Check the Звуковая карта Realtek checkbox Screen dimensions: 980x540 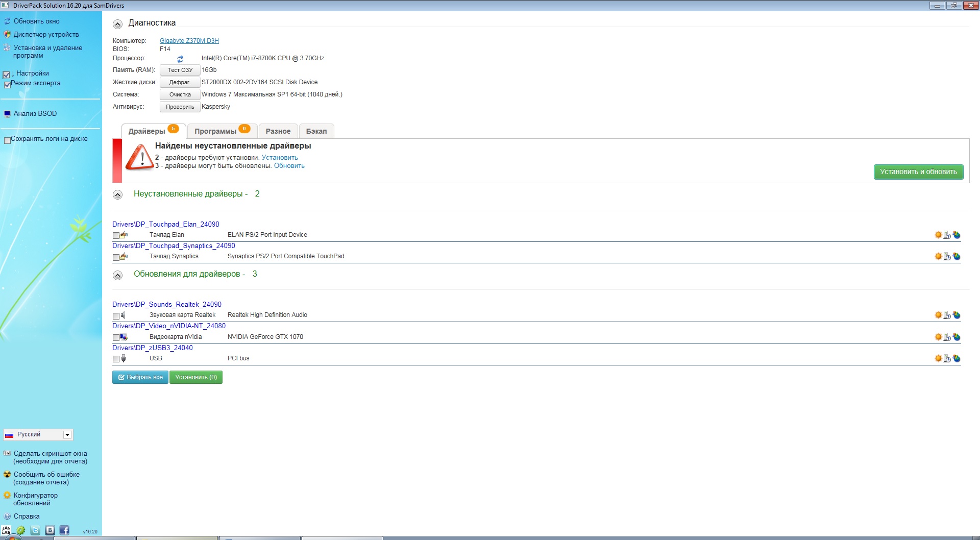[116, 316]
